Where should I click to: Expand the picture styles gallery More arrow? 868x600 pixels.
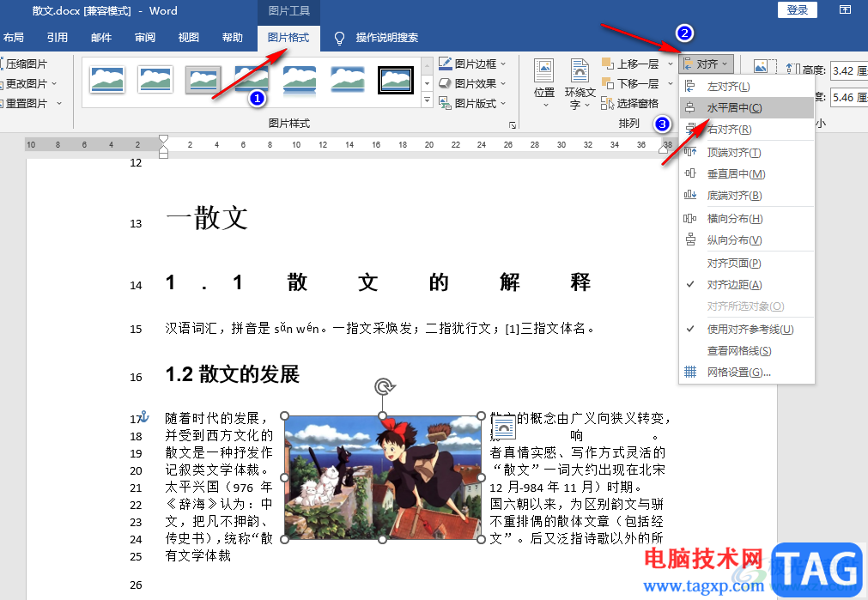point(427,101)
